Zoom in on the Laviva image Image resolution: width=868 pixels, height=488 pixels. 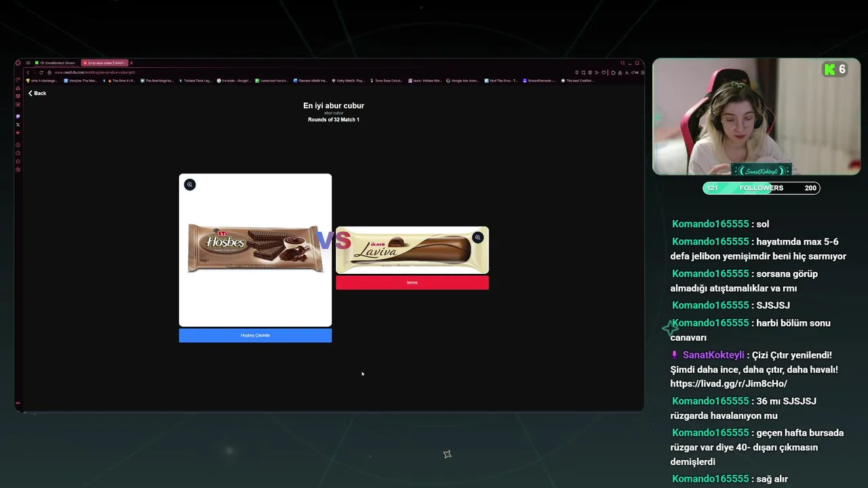click(478, 237)
